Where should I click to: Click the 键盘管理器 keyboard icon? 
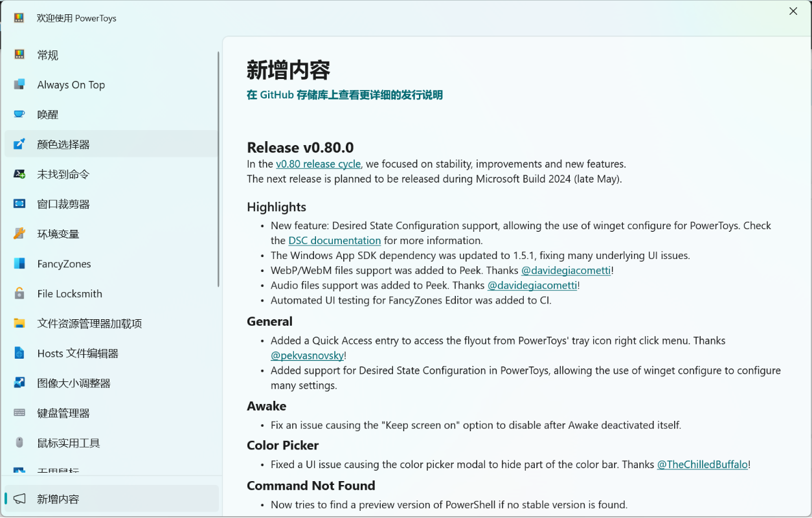click(x=19, y=412)
